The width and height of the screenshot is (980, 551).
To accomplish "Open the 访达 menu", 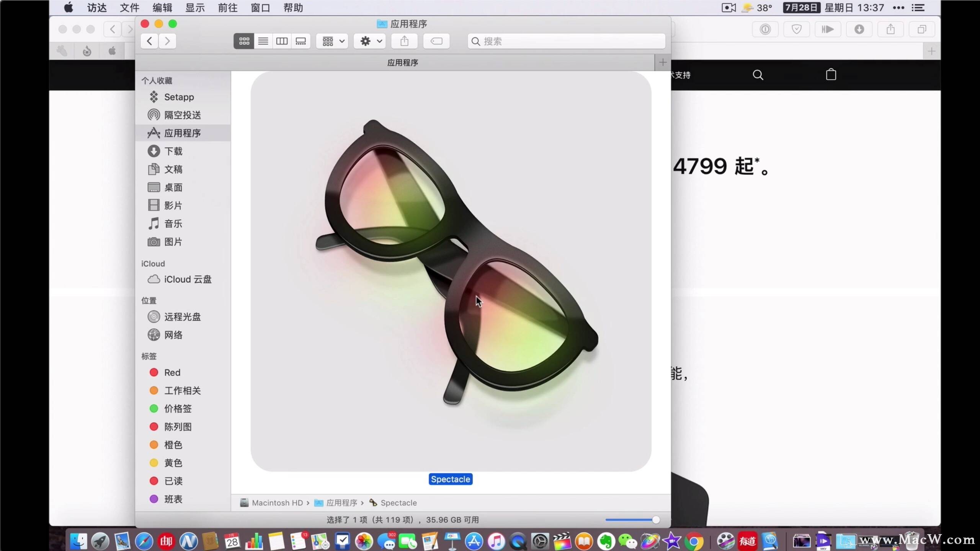I will click(97, 8).
